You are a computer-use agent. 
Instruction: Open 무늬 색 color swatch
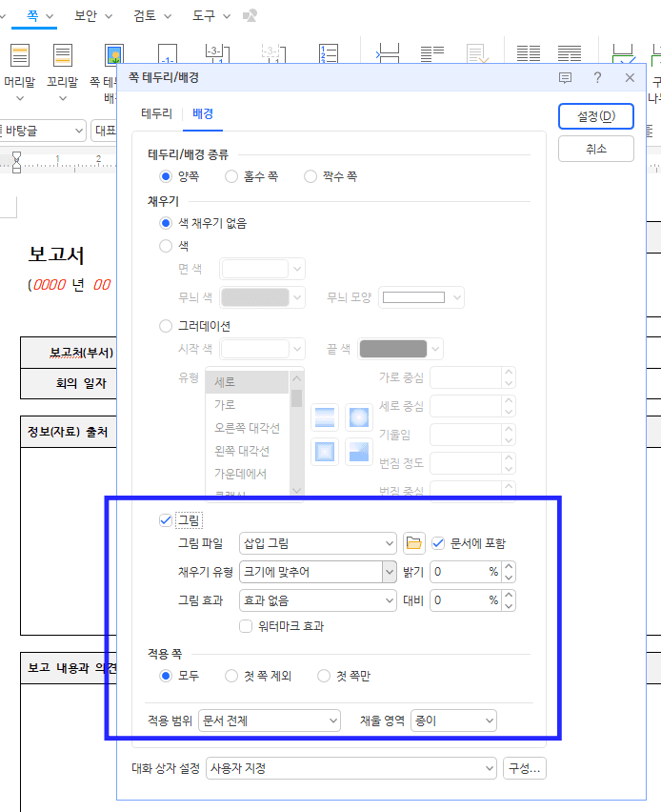(263, 297)
